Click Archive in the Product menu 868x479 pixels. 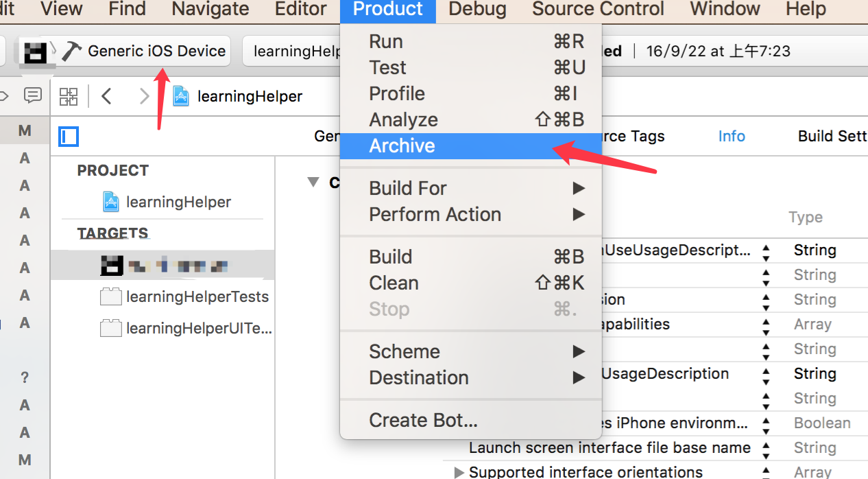pyautogui.click(x=402, y=146)
